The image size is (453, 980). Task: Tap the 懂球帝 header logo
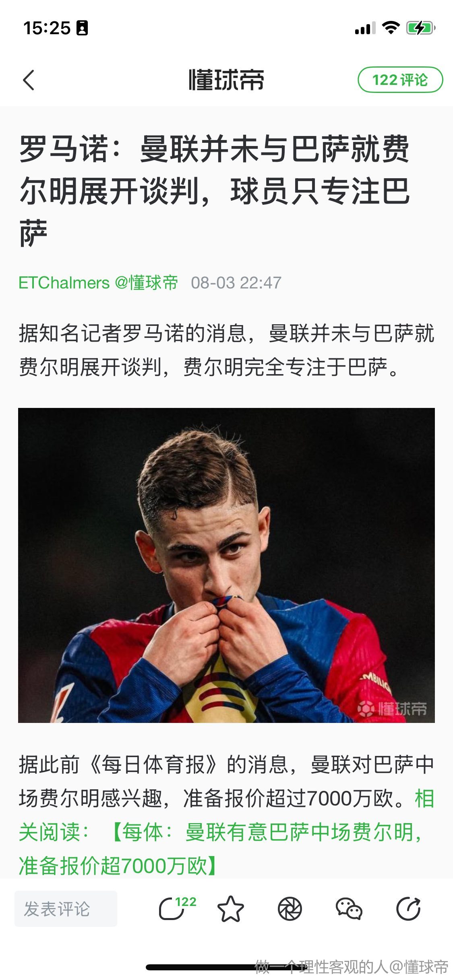[226, 80]
